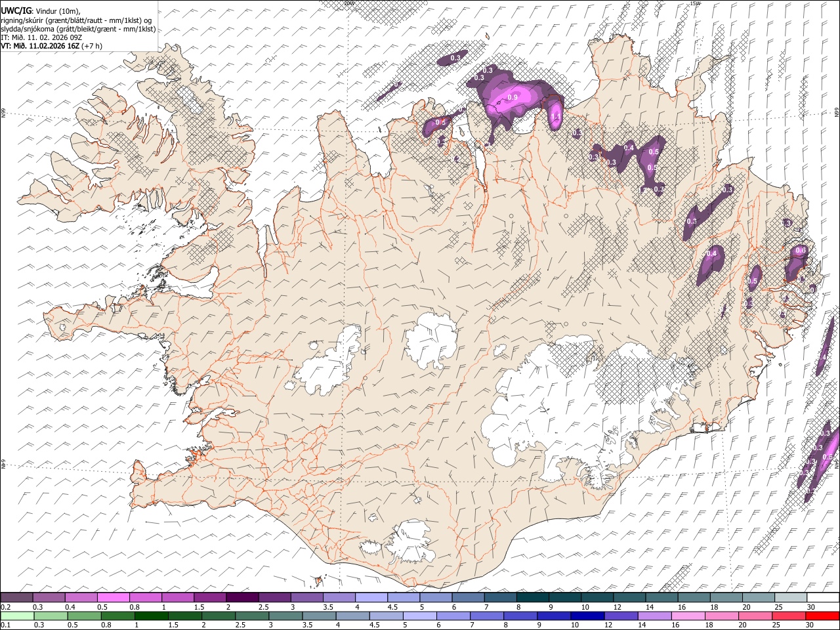Image resolution: width=840 pixels, height=630 pixels.
Task: Click the lavender 14 mm rain legend swatch
Action: point(654,616)
